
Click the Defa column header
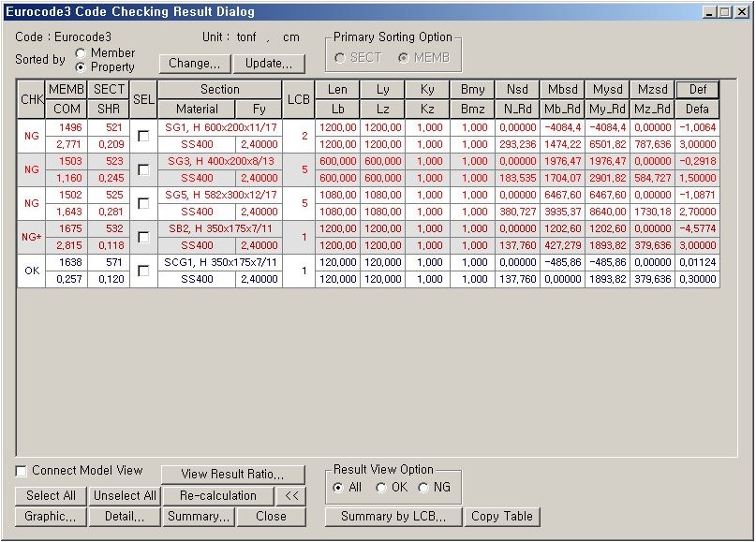coord(698,110)
